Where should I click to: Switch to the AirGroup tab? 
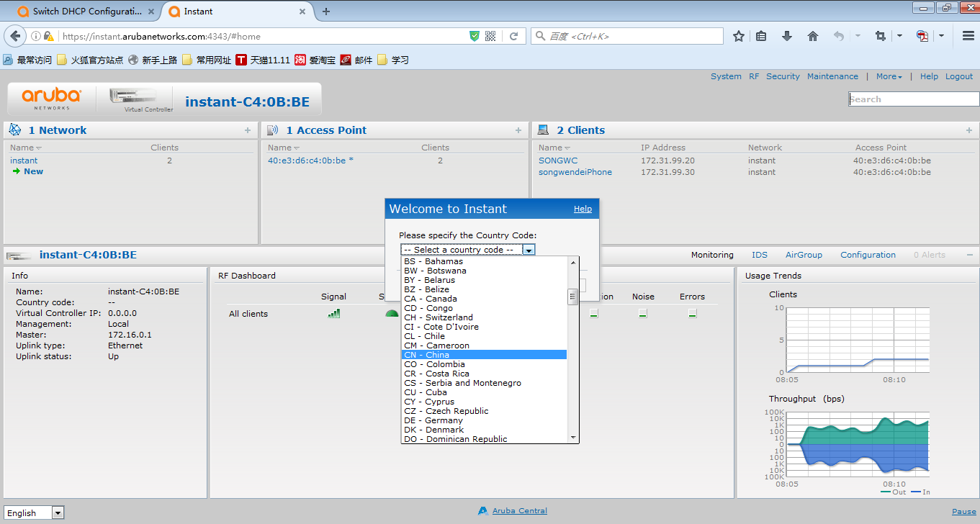(804, 255)
